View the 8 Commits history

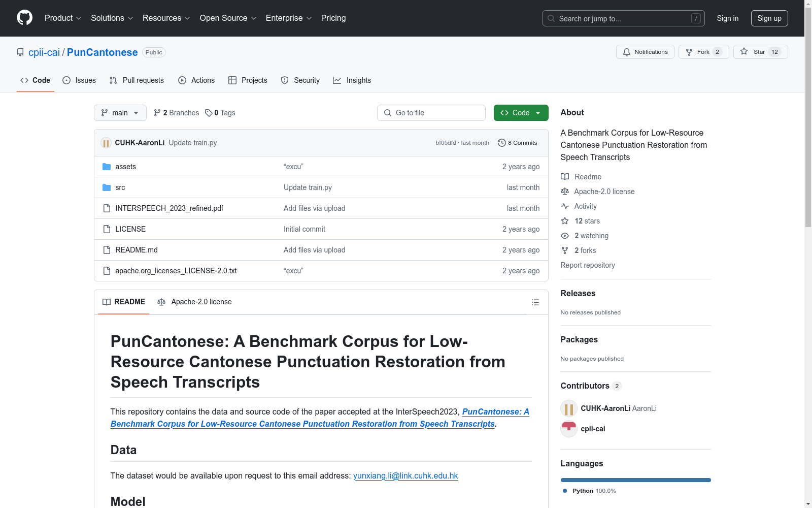coord(518,143)
